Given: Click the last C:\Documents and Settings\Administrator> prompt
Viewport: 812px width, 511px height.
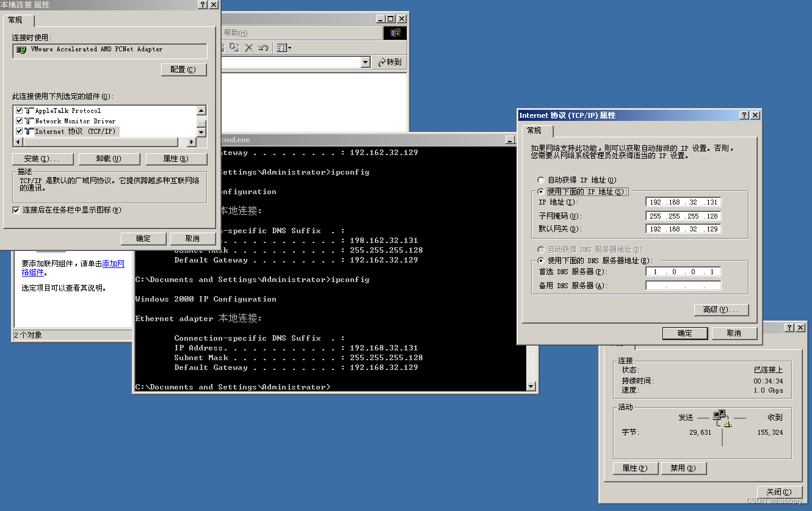Looking at the screenshot, I should point(233,387).
